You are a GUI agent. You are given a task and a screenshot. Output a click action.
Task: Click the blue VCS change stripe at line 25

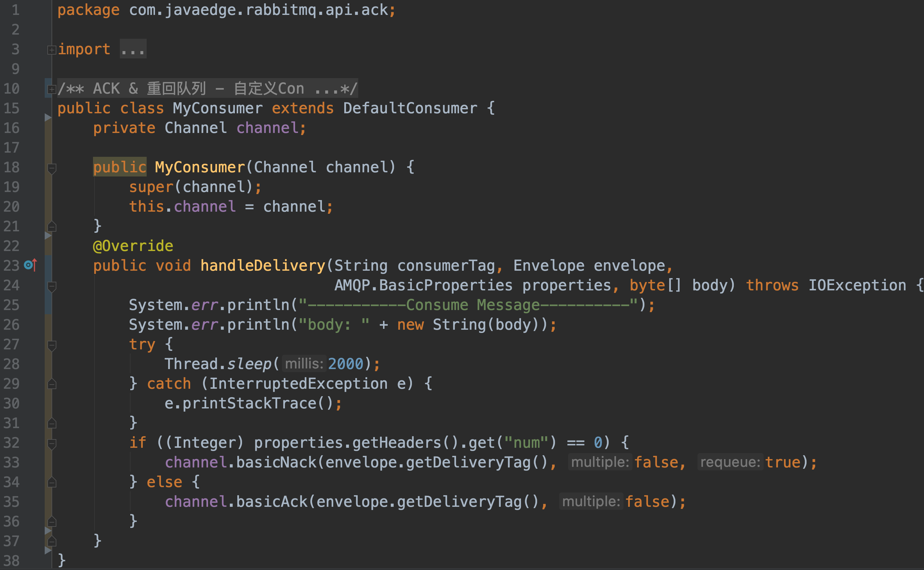click(48, 305)
